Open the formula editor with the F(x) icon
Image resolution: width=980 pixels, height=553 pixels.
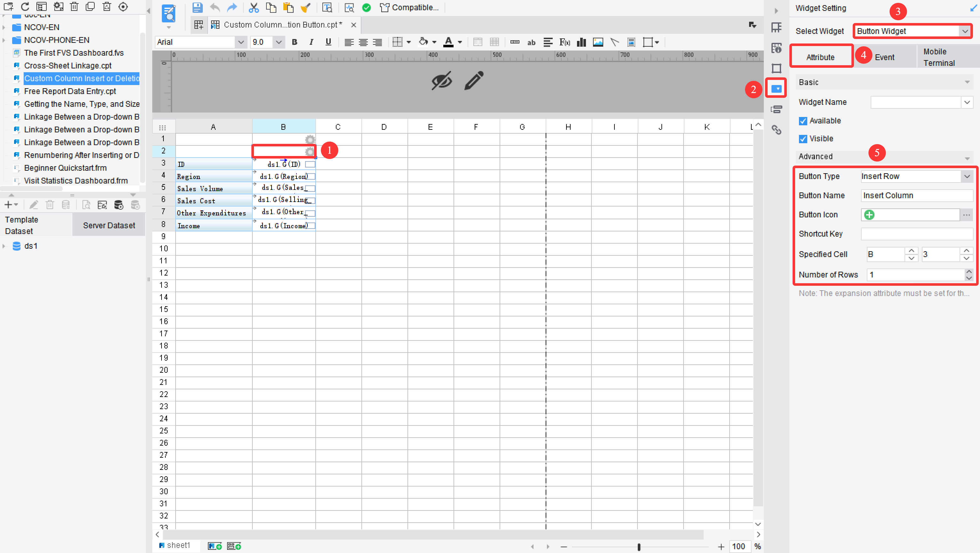(564, 42)
